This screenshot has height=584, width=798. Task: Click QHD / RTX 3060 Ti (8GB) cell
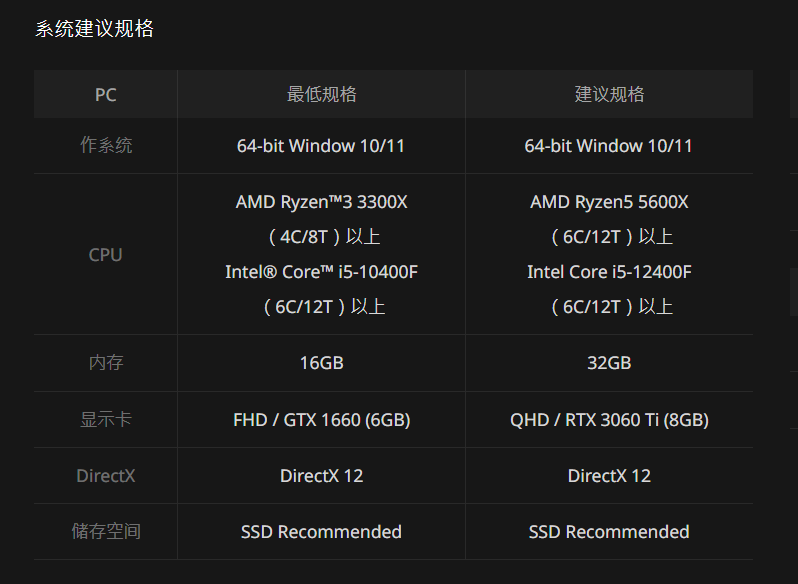click(x=609, y=420)
